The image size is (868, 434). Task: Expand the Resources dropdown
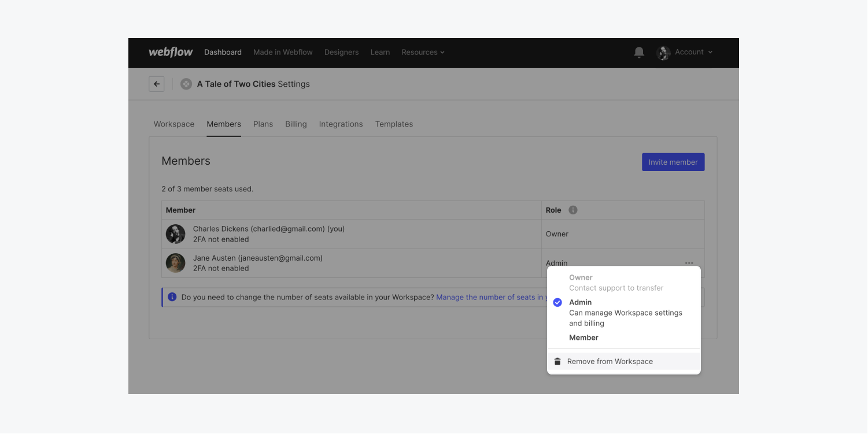tap(423, 52)
